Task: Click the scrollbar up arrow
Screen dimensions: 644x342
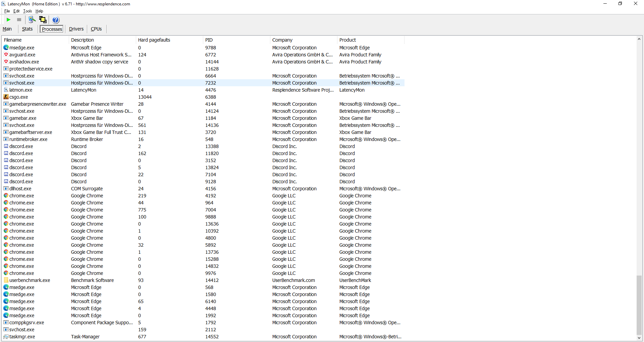Action: (x=639, y=39)
